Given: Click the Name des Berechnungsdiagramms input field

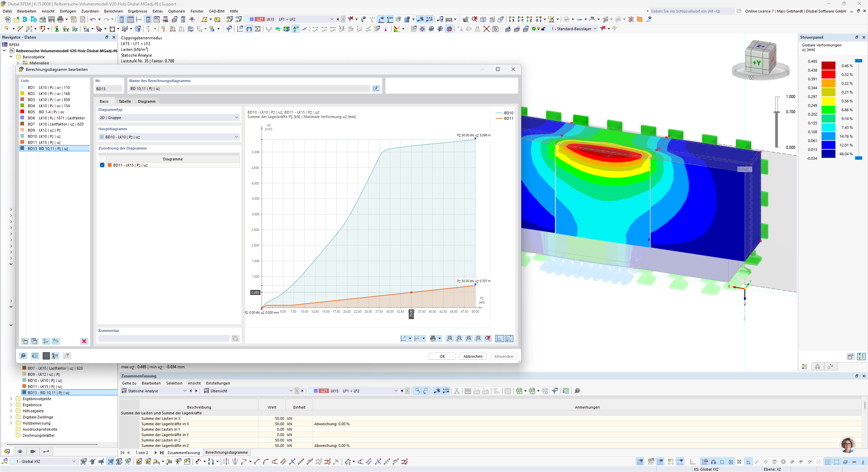Looking at the screenshot, I should tap(249, 88).
